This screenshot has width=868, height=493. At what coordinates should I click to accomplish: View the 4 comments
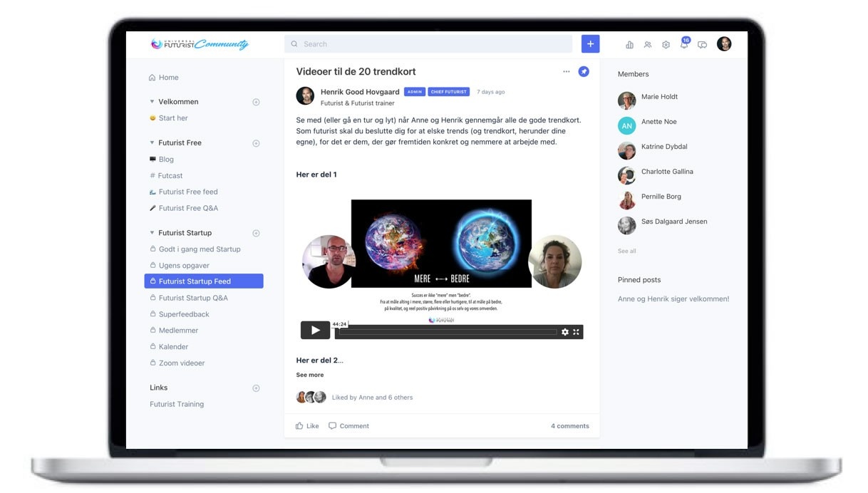(x=570, y=426)
